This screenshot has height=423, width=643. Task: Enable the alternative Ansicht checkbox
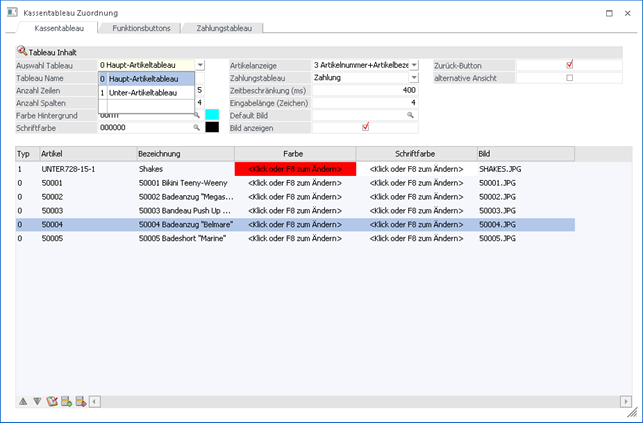569,78
